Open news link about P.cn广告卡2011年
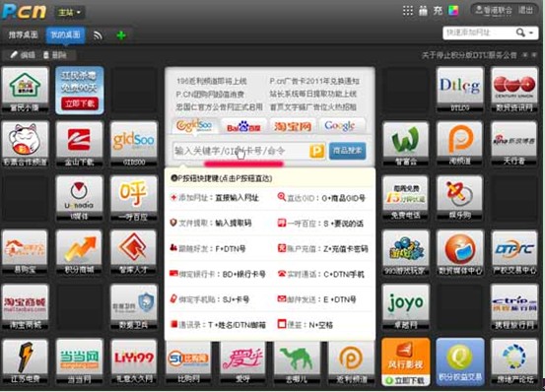The width and height of the screenshot is (545, 392). pyautogui.click(x=314, y=81)
